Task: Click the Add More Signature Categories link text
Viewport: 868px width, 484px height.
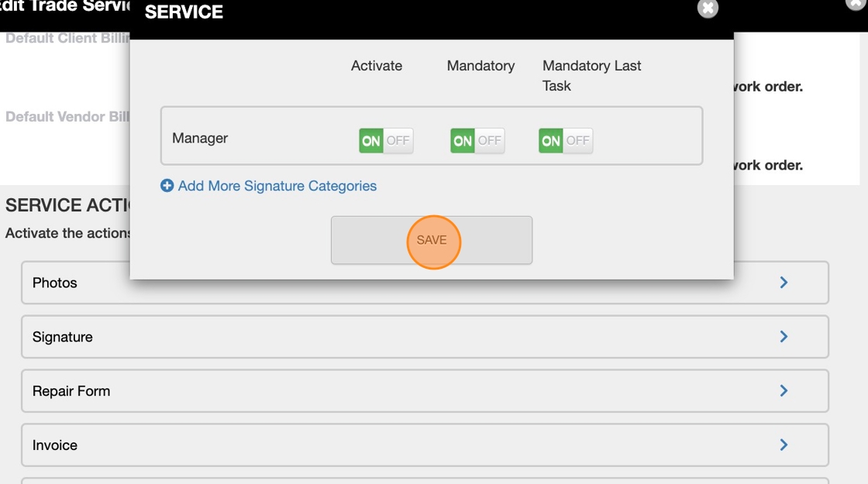Action: [277, 186]
